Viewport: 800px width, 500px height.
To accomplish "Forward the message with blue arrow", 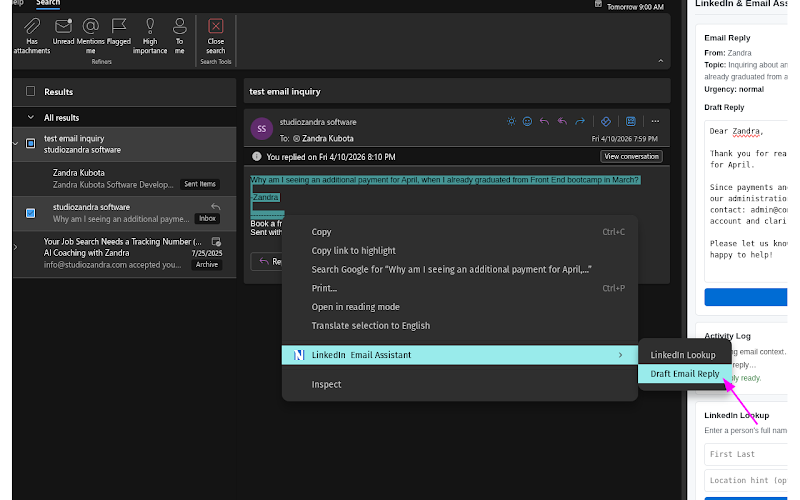I will coord(580,121).
